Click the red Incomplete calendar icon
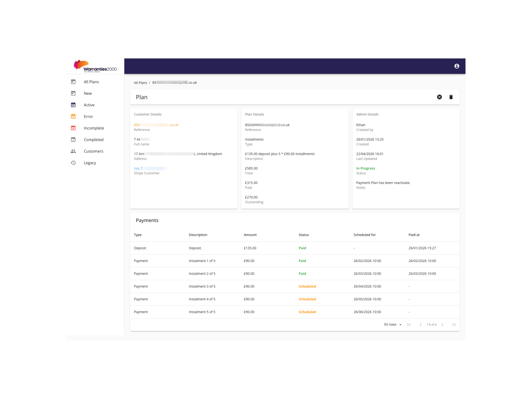Screen dimensions: 532x399 [73, 128]
